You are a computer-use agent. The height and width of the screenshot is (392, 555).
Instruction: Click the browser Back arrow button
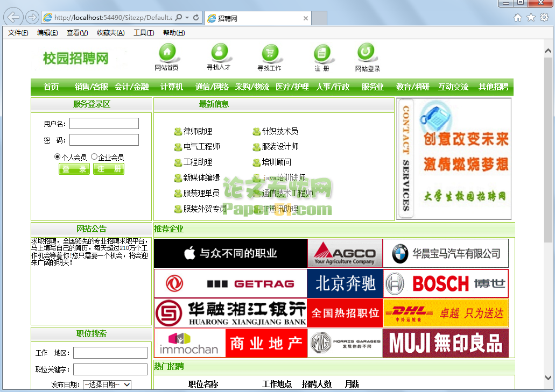13,17
